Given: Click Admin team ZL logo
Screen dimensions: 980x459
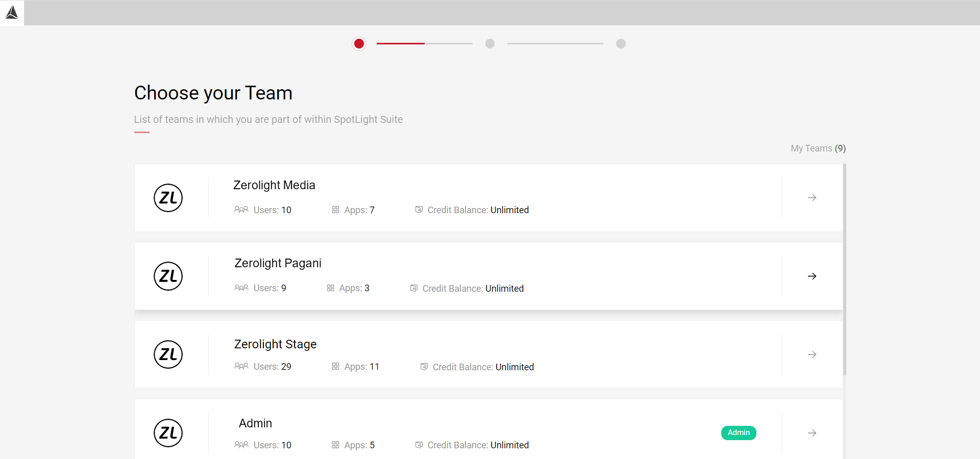Looking at the screenshot, I should pos(168,433).
